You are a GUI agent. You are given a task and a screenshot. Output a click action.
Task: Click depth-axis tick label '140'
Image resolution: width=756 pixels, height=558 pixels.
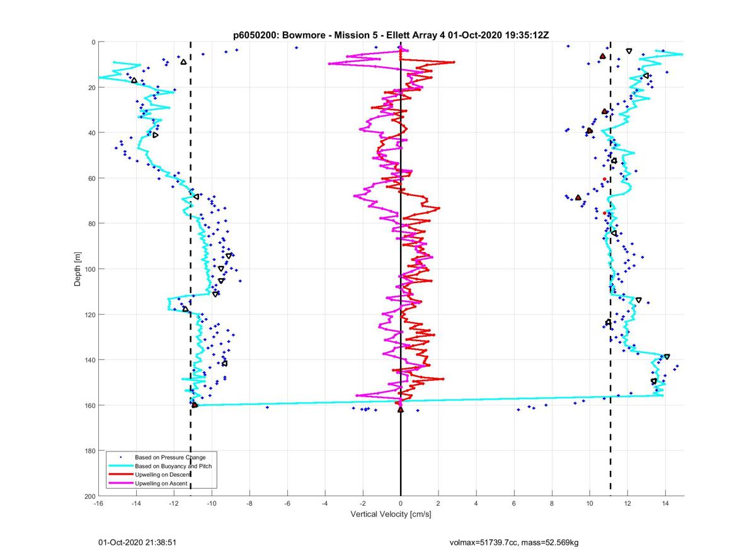[89, 360]
